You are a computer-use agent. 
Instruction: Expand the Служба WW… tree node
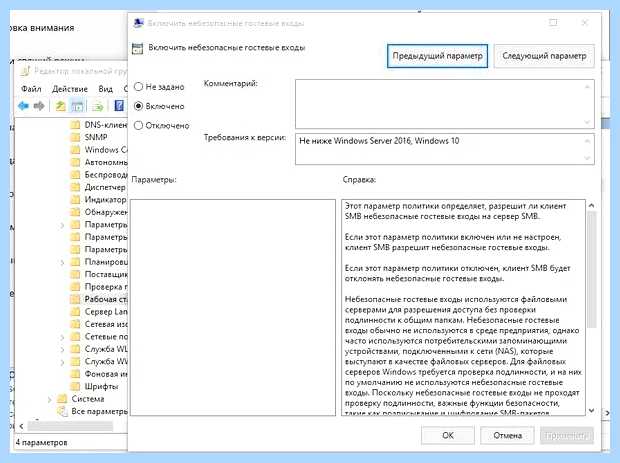[62, 362]
